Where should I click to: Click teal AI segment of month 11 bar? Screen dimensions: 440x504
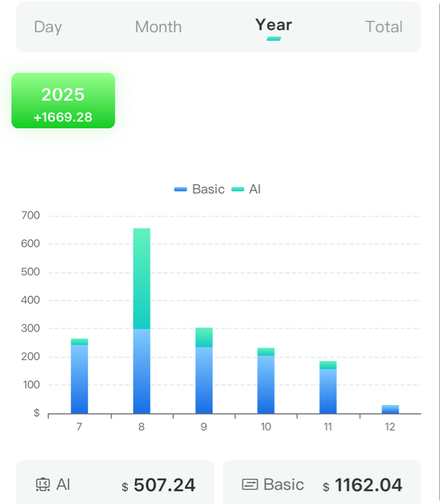pos(328,365)
